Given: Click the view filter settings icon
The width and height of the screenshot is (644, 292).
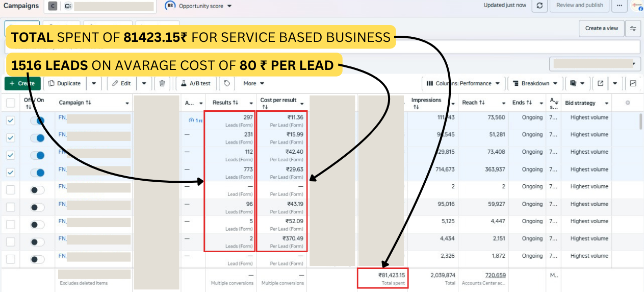Looking at the screenshot, I should 633,29.
